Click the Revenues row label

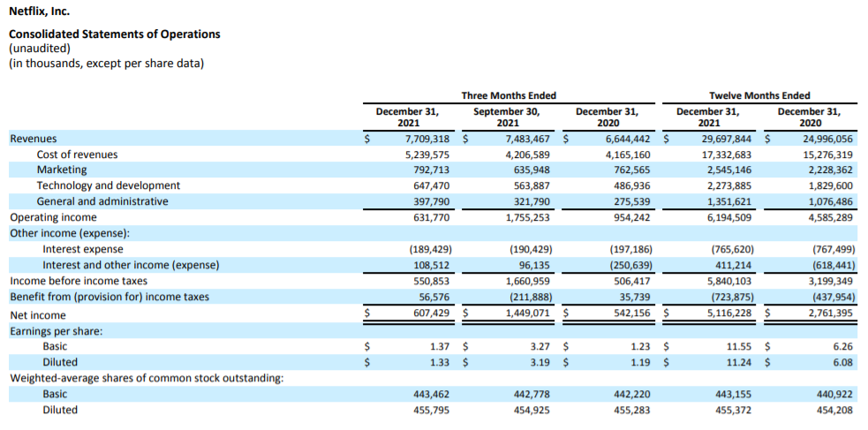pos(34,139)
